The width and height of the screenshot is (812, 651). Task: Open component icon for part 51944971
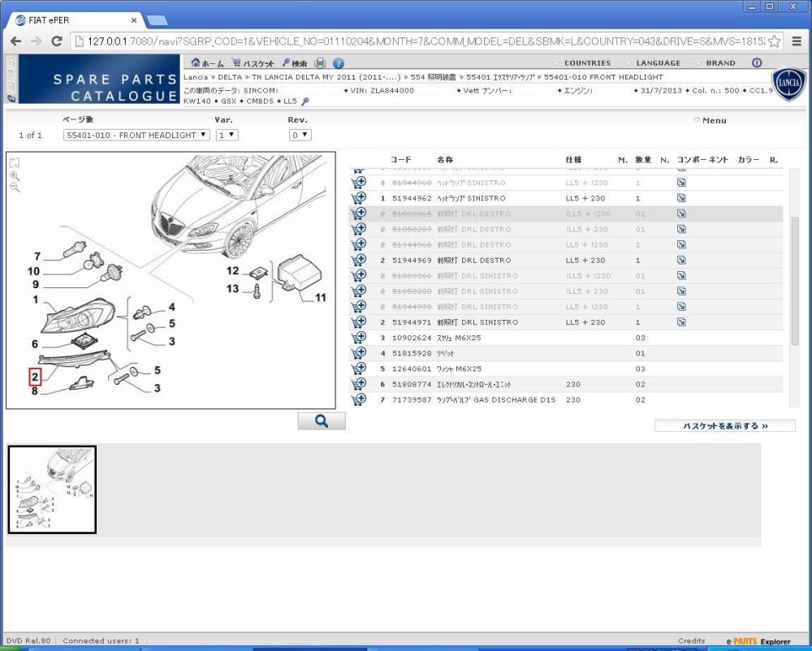click(x=681, y=322)
